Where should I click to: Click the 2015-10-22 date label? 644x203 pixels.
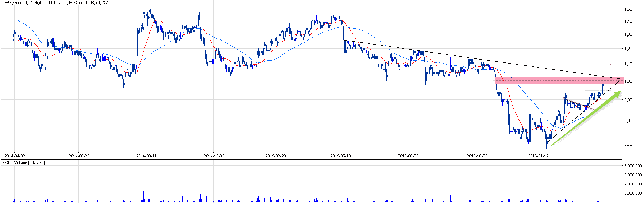click(477, 156)
